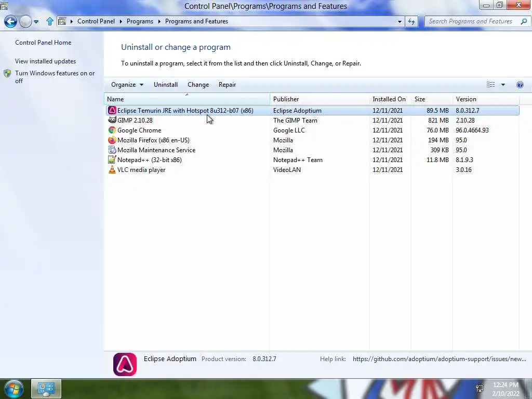Click the publisher cell Google LLC
The image size is (532, 399).
[x=289, y=130]
